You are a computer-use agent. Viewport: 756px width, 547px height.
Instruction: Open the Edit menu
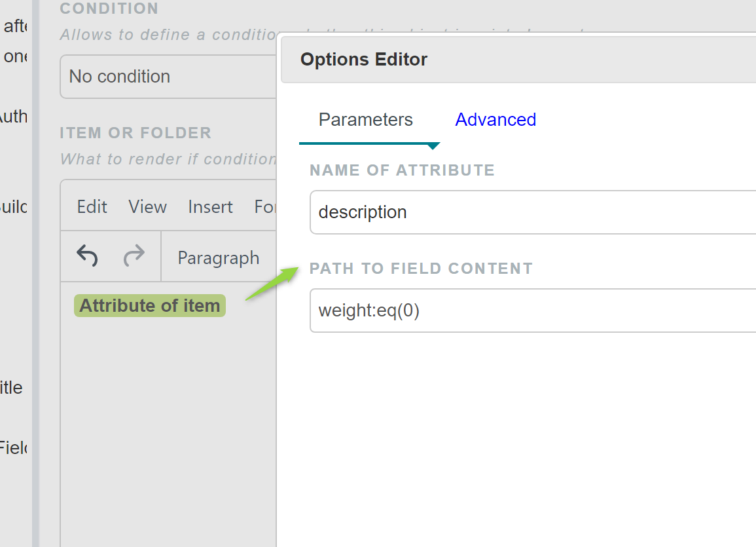pos(92,207)
